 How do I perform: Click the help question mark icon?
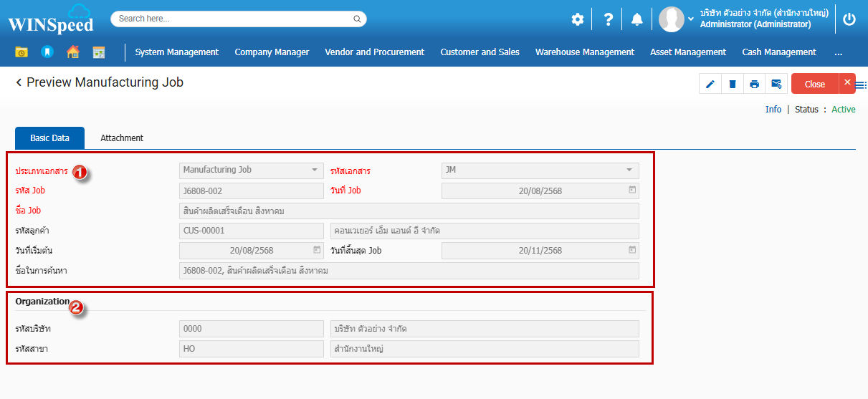608,19
